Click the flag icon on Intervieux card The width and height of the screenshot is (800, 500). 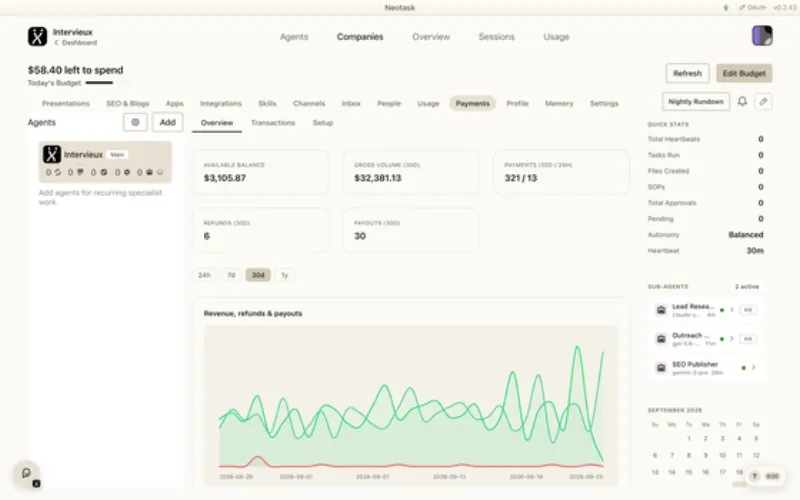pyautogui.click(x=80, y=172)
